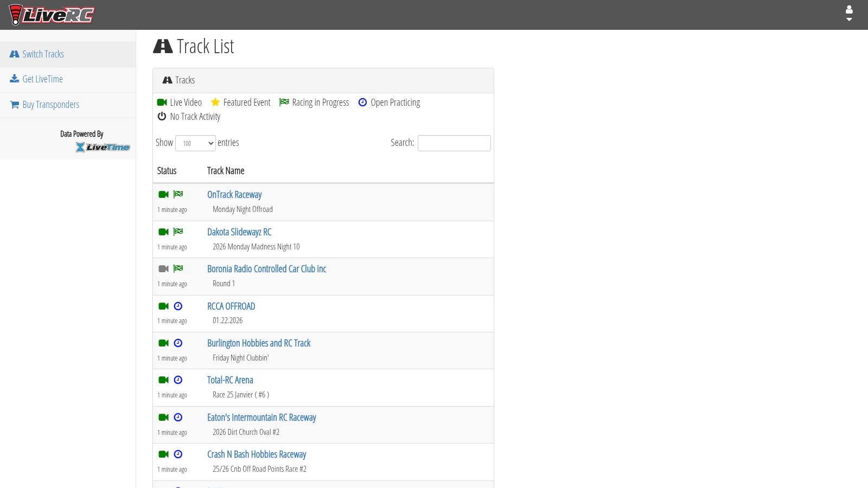Click the road icon in Track List heading
This screenshot has height=488, width=868.
click(x=163, y=47)
